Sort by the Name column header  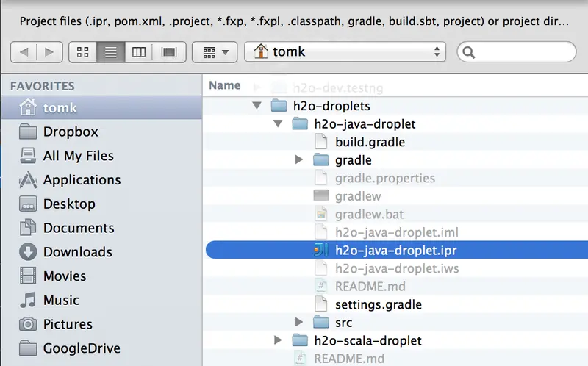pos(225,85)
